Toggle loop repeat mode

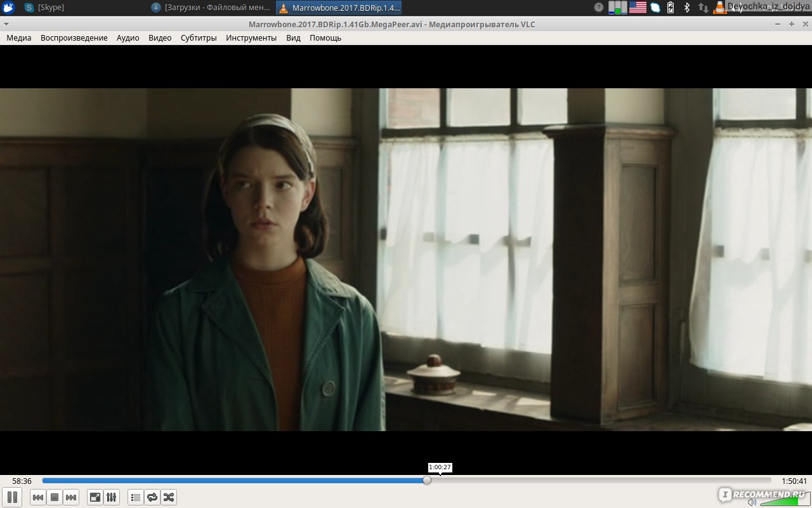[152, 497]
